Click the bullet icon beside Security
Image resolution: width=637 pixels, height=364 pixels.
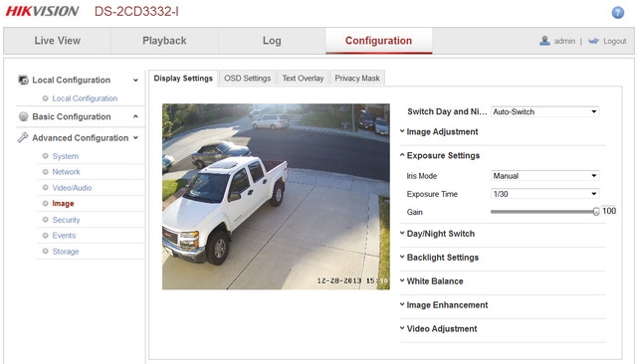tap(46, 220)
